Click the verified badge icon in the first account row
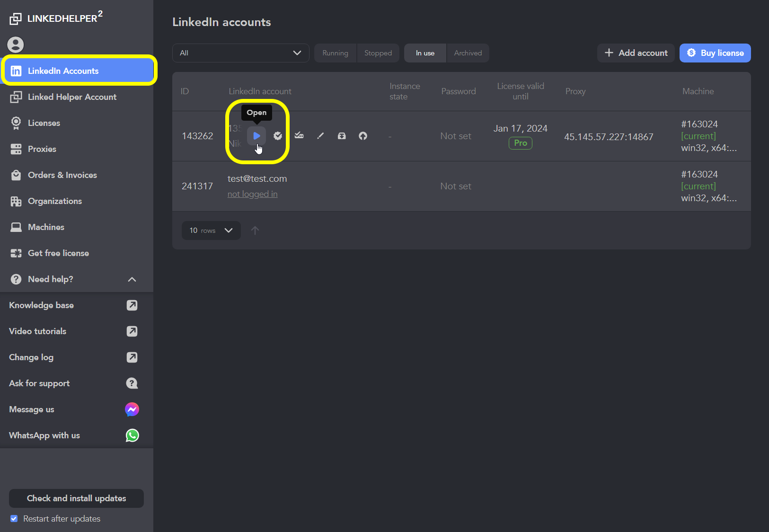 coord(278,136)
